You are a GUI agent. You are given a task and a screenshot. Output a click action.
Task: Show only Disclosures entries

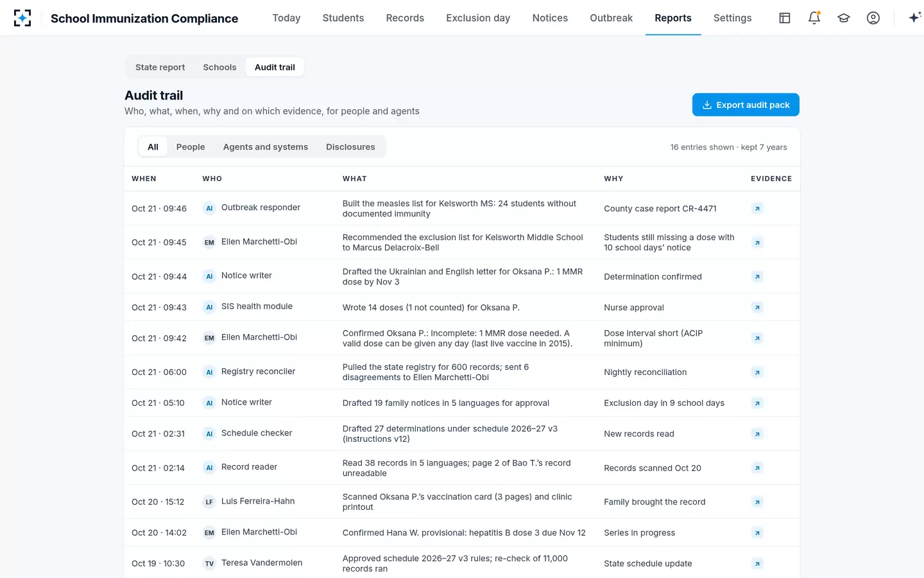coord(350,147)
